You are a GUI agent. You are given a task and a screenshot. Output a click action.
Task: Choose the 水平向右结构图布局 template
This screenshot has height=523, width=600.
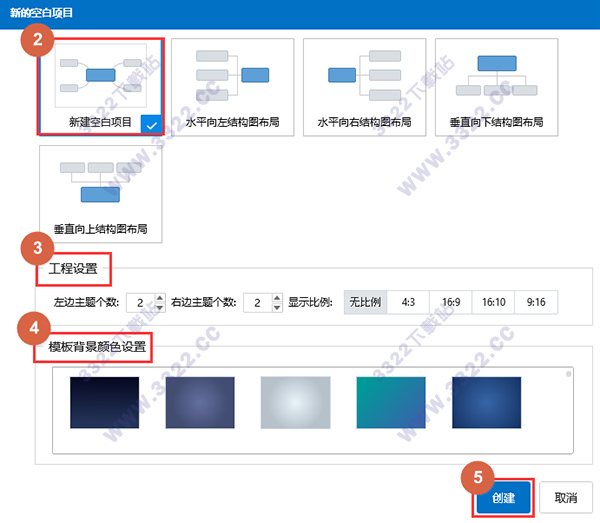[x=364, y=87]
